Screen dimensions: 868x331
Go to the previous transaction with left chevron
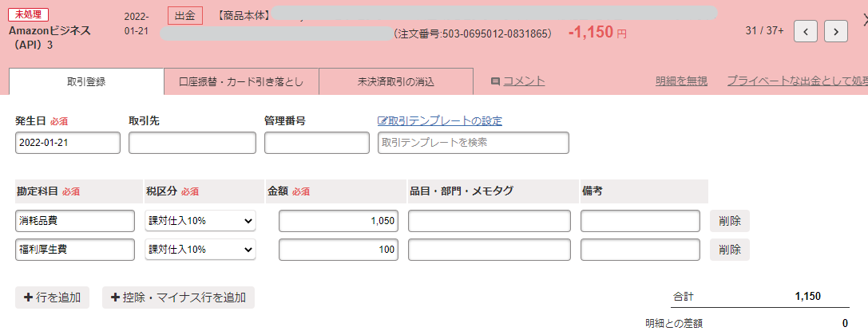pos(807,31)
